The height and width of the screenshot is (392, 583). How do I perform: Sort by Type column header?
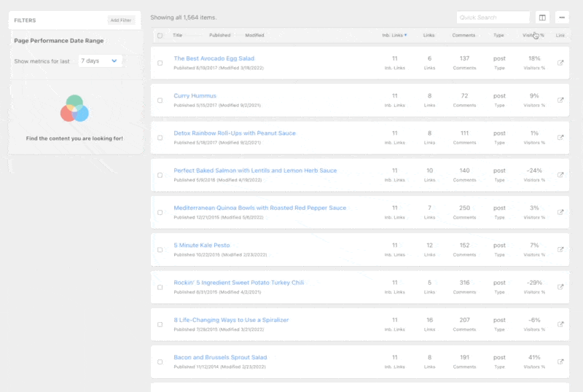click(x=498, y=35)
